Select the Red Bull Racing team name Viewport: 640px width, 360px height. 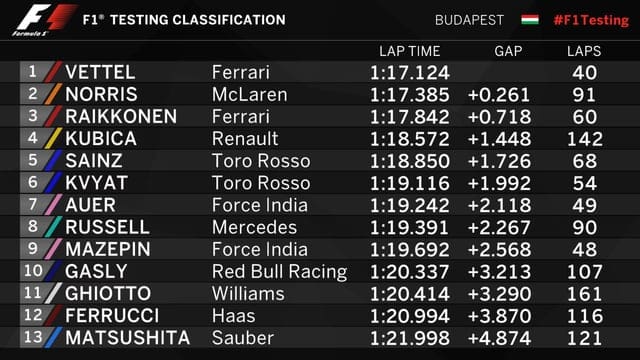[280, 272]
